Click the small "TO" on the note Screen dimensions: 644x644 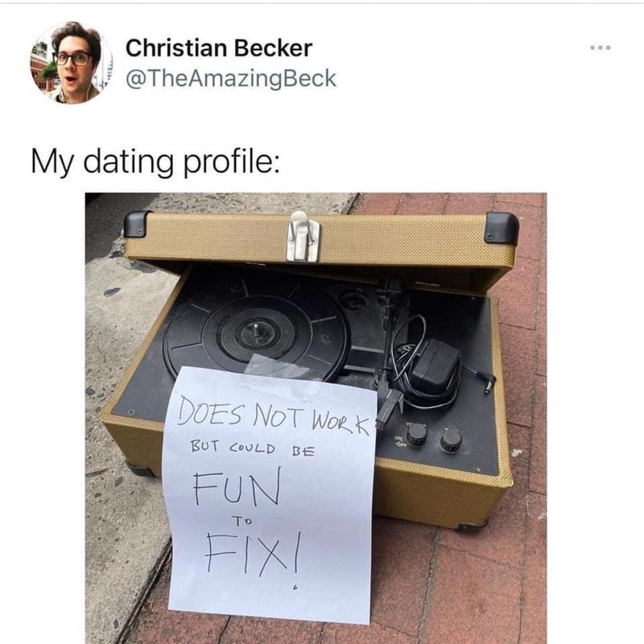coord(242,521)
